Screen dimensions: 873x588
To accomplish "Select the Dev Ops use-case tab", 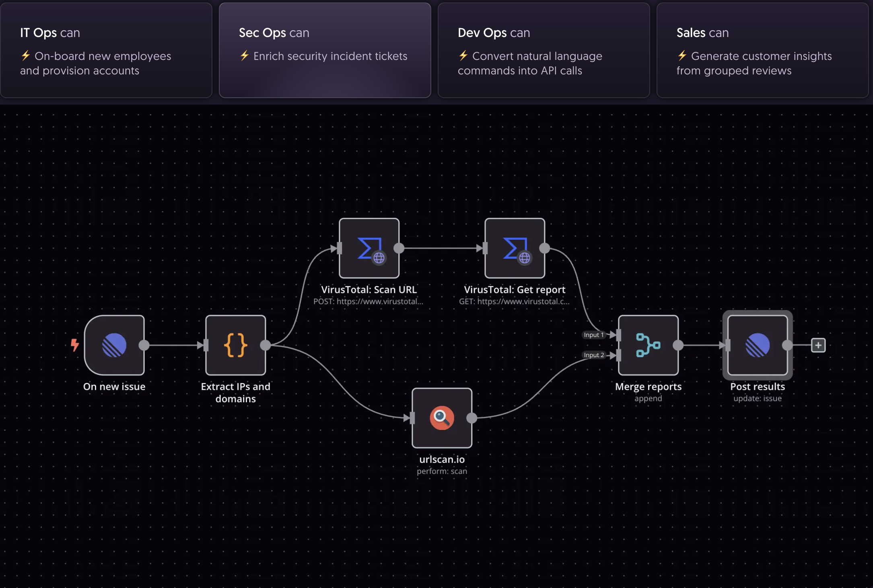I will pos(544,50).
